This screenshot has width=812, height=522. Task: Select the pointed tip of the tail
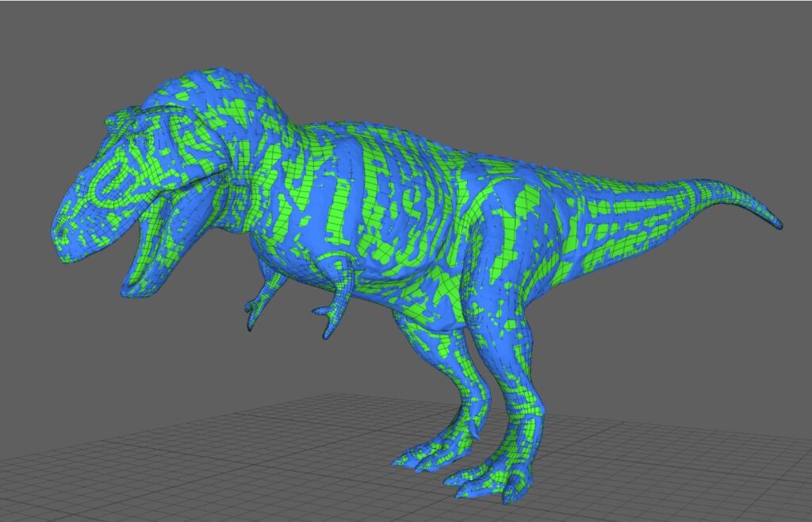coord(779,225)
